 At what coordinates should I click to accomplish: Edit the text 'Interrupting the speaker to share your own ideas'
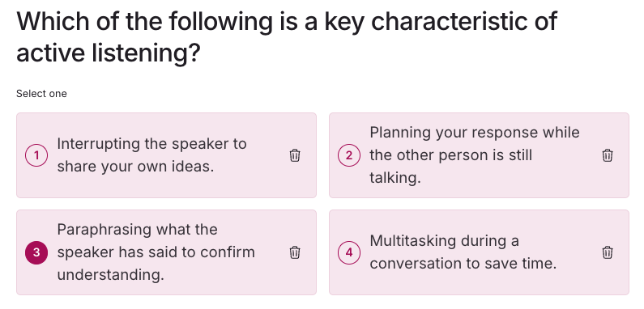152,155
